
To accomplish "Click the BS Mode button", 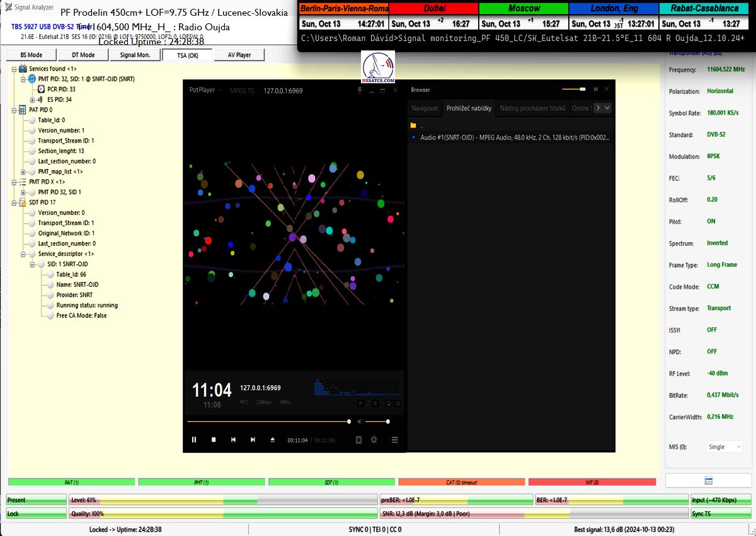I will pyautogui.click(x=31, y=55).
